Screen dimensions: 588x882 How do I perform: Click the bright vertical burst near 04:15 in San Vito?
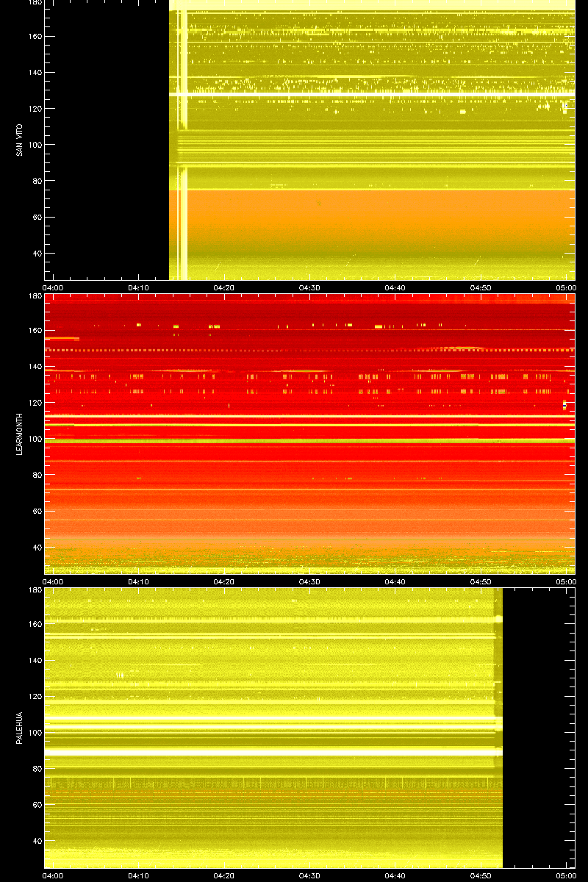(183, 143)
